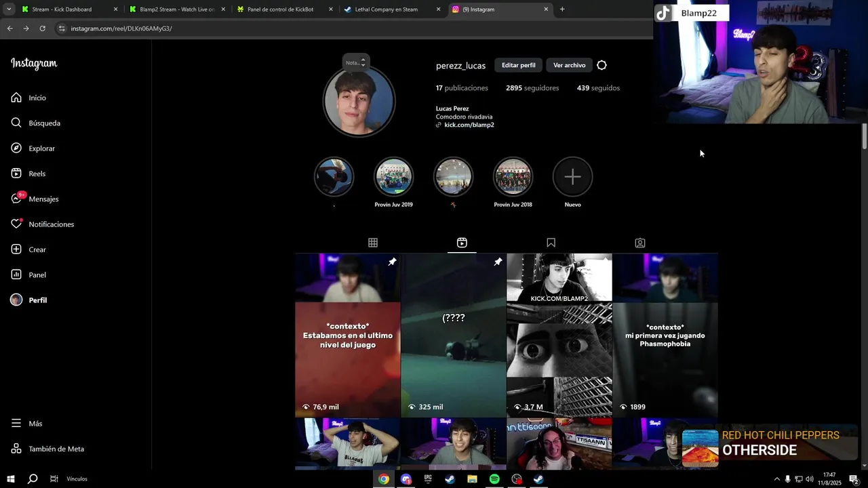This screenshot has height=488, width=868.
Task: Open Task View on taskbar
Action: pos(54,479)
